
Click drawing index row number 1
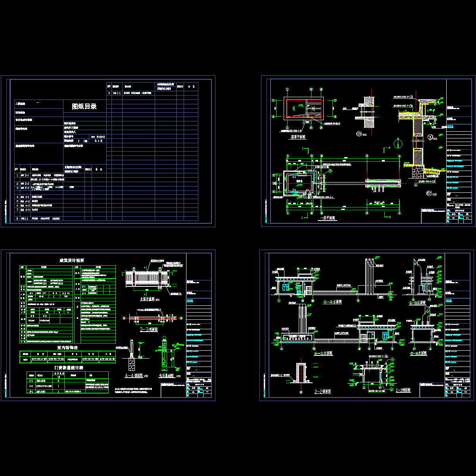(x=61, y=175)
